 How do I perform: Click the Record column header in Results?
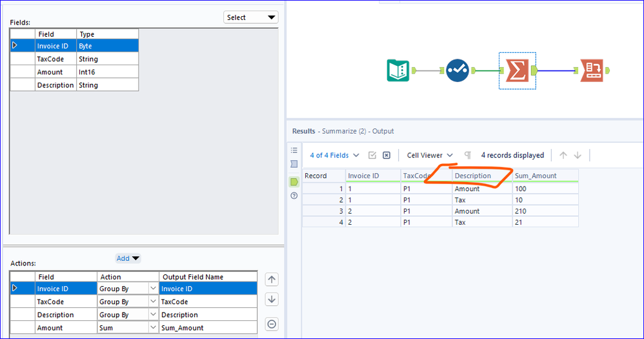324,176
